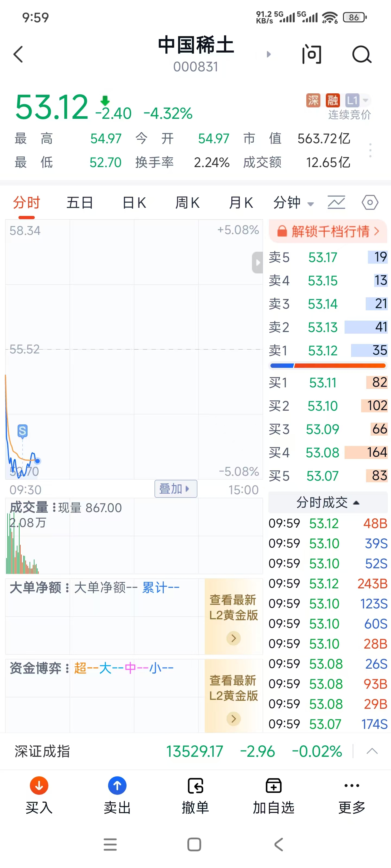Tap the 累计-- label in 大单净额

click(x=160, y=588)
